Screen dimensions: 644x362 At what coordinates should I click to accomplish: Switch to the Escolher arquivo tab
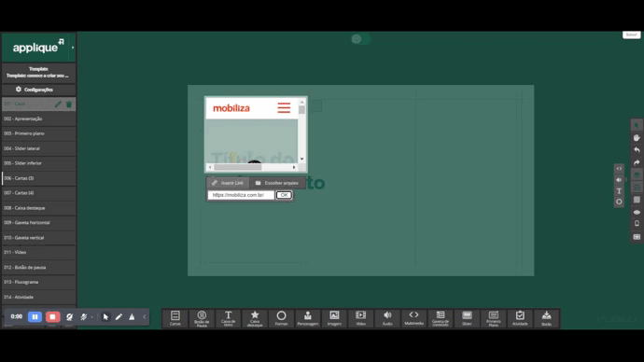click(277, 183)
